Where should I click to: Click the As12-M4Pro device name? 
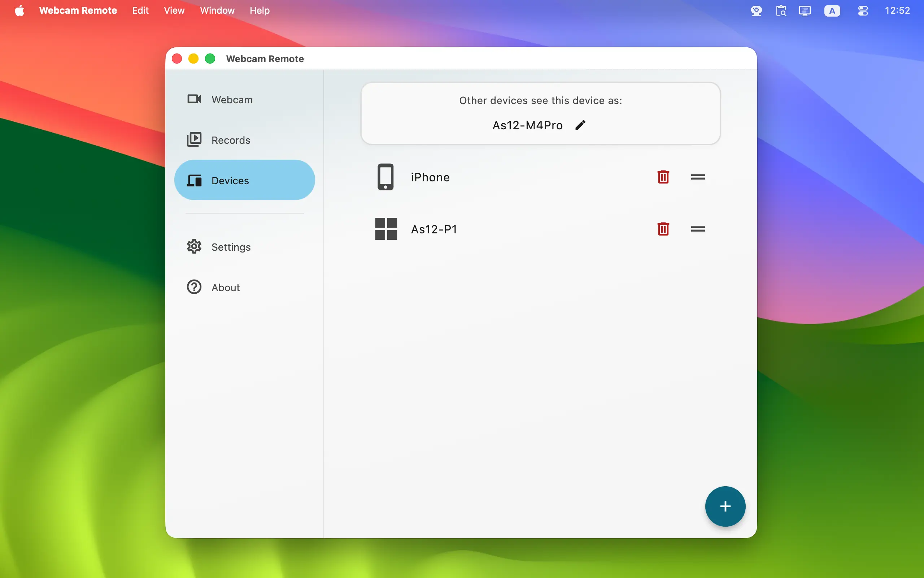(x=527, y=125)
